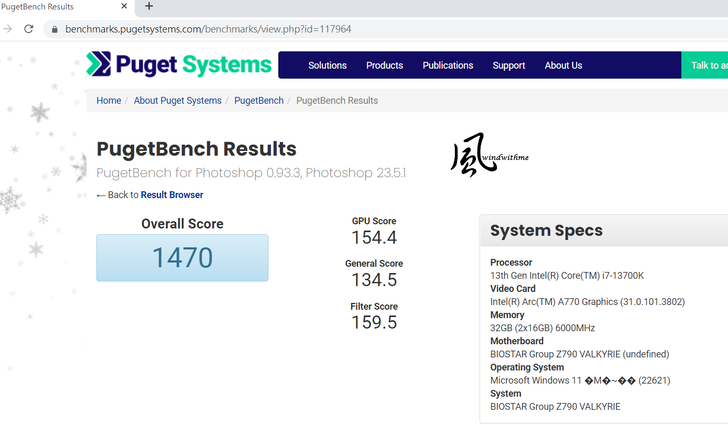Click the Puget Systems logo
Image resolution: width=728 pixels, height=425 pixels.
point(179,66)
